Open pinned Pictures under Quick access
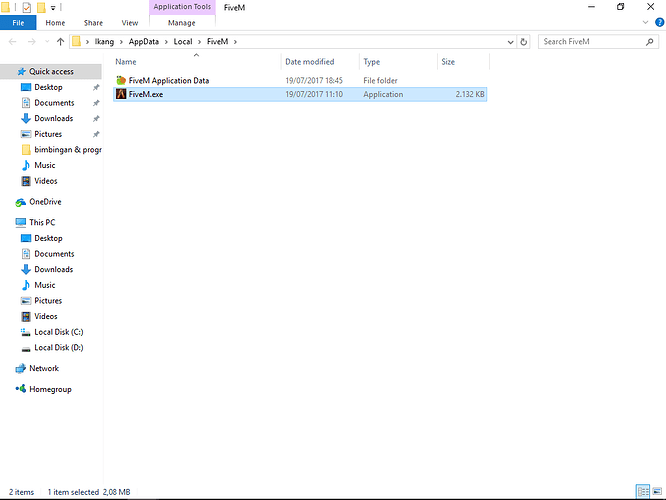The width and height of the screenshot is (666, 500). pyautogui.click(x=48, y=134)
